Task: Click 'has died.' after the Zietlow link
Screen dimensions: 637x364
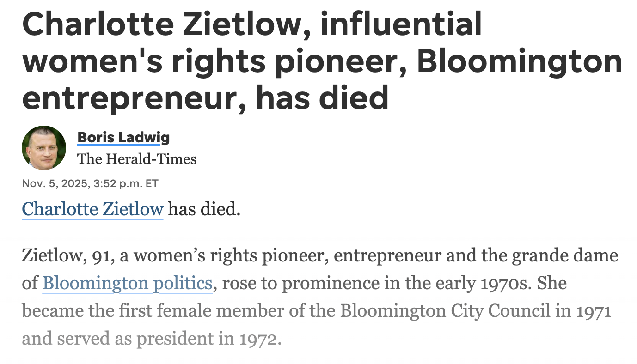Action: click(204, 209)
